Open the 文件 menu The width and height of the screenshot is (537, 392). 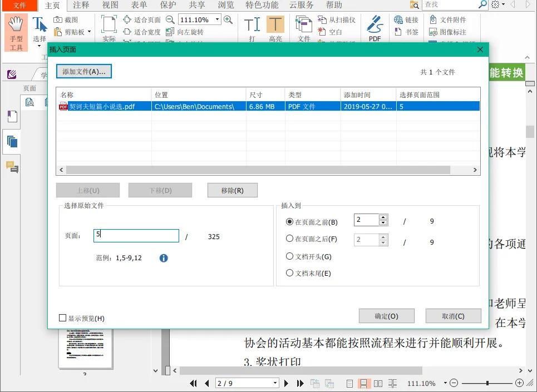[x=19, y=5]
